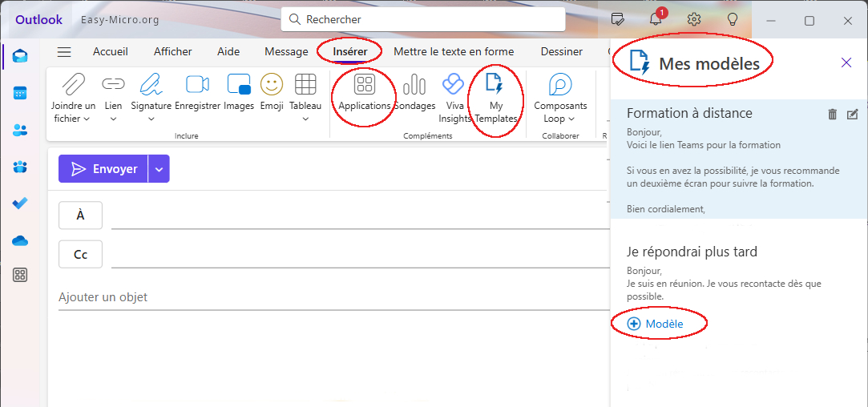This screenshot has width=868, height=407.
Task: Attach a file with Joindre un fichier
Action: [73, 99]
